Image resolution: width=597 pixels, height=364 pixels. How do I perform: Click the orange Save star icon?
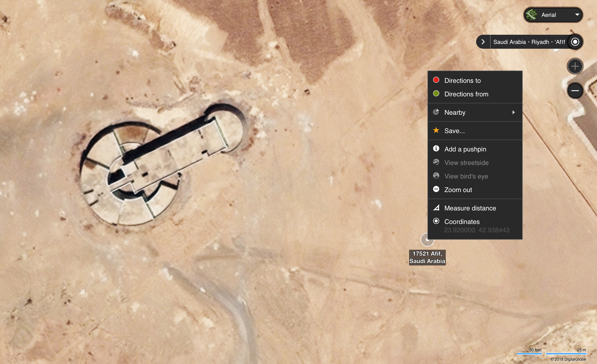coord(436,130)
